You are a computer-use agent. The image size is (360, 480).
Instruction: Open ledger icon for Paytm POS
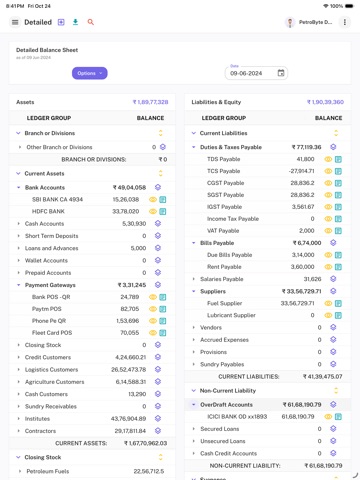(x=163, y=309)
